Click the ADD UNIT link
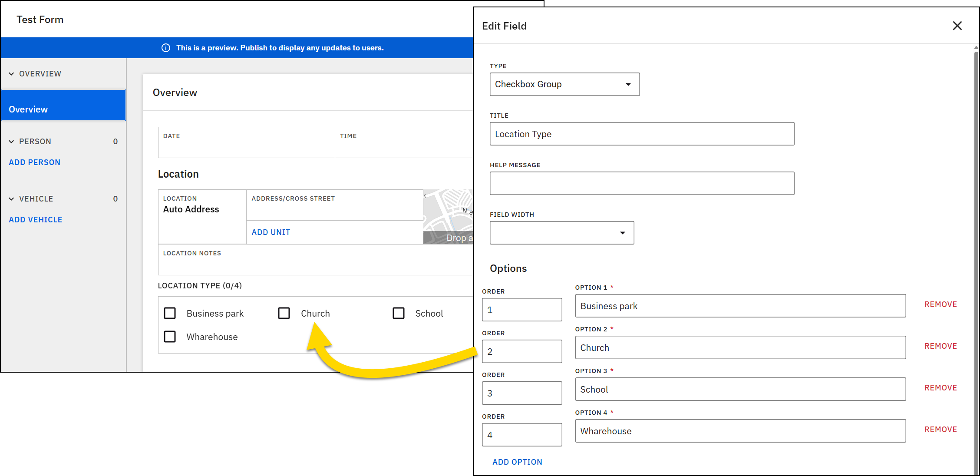The height and width of the screenshot is (476, 980). [271, 232]
